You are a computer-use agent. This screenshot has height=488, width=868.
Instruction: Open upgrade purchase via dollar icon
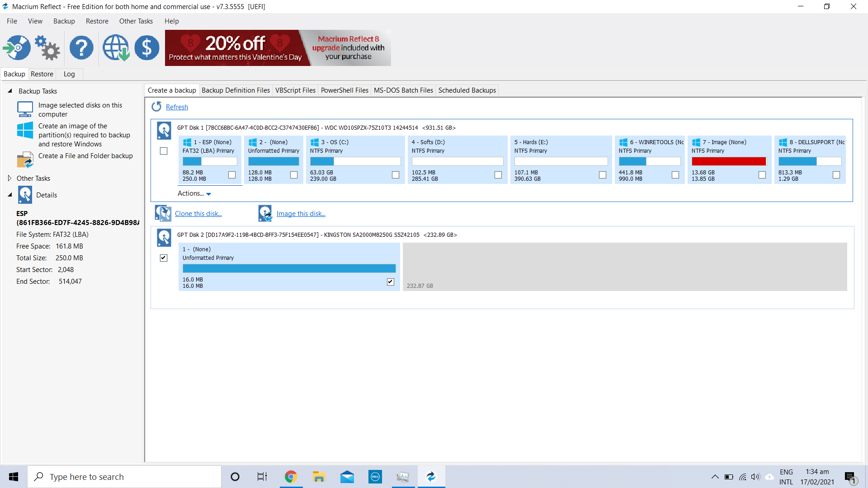click(x=146, y=47)
